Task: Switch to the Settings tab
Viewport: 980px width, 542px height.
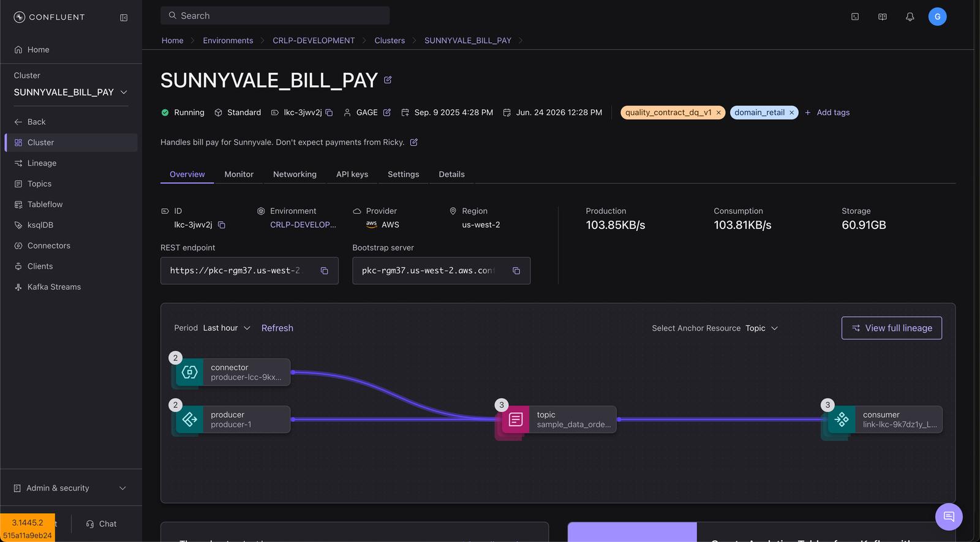Action: point(404,175)
